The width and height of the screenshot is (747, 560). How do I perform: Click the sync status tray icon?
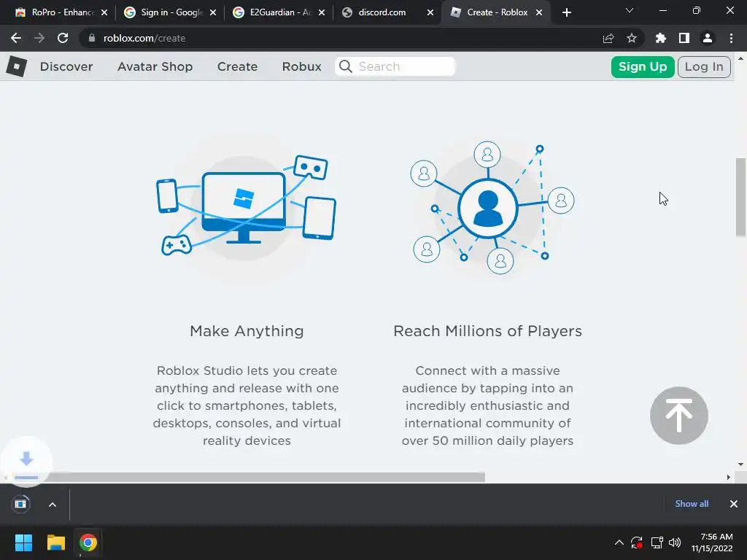coord(637,542)
